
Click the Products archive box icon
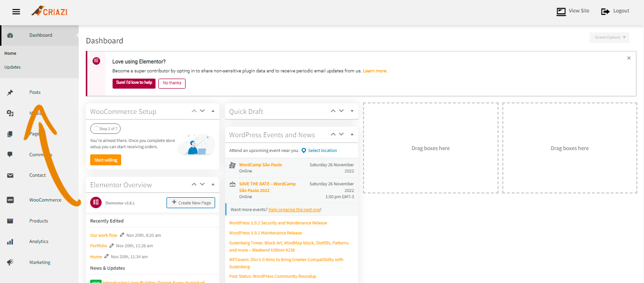point(10,221)
